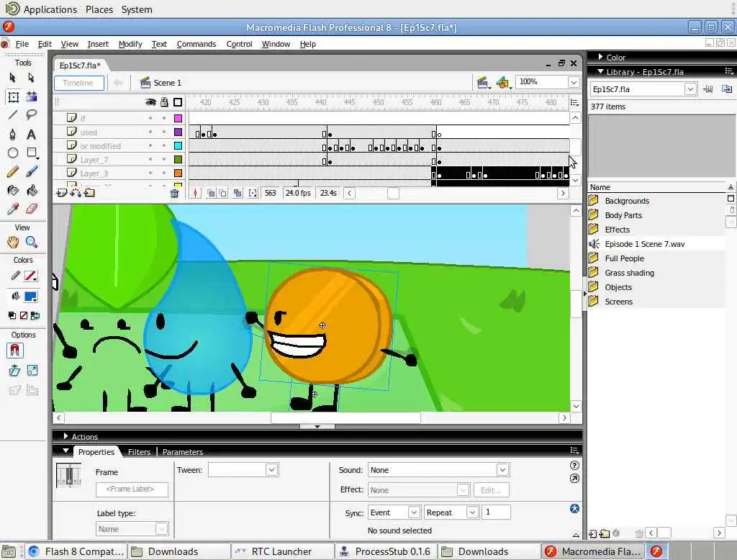Image resolution: width=737 pixels, height=560 pixels.
Task: Open the Tween type dropdown
Action: (271, 470)
